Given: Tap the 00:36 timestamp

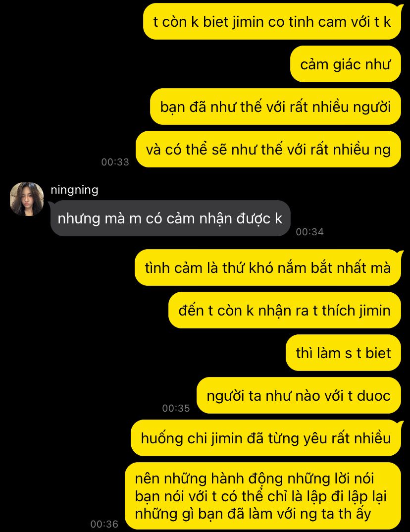Looking at the screenshot, I should 104,524.
